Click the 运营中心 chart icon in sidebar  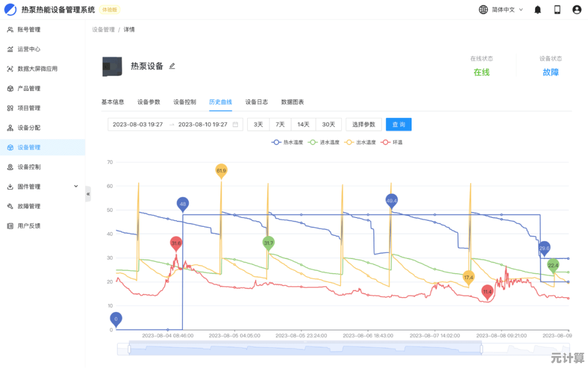pos(10,49)
